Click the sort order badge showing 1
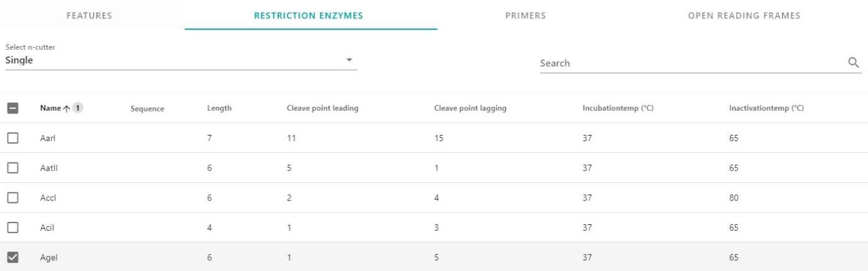Viewport: 868px width, 271px height. point(78,108)
